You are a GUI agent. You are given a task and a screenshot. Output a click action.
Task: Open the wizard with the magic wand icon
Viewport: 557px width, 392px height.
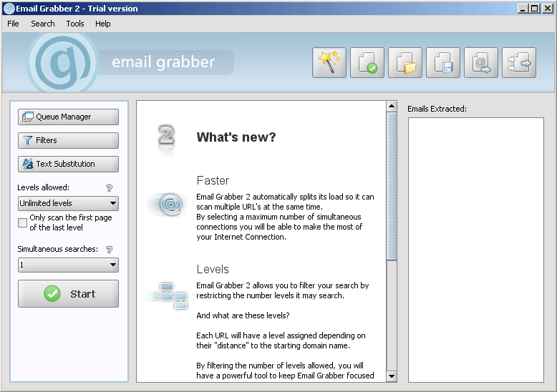(329, 62)
